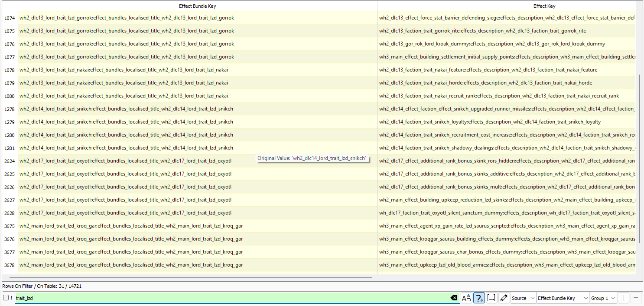Click the vertical scrollbar of the table
This screenshot has width=644, height=306.
639,158
